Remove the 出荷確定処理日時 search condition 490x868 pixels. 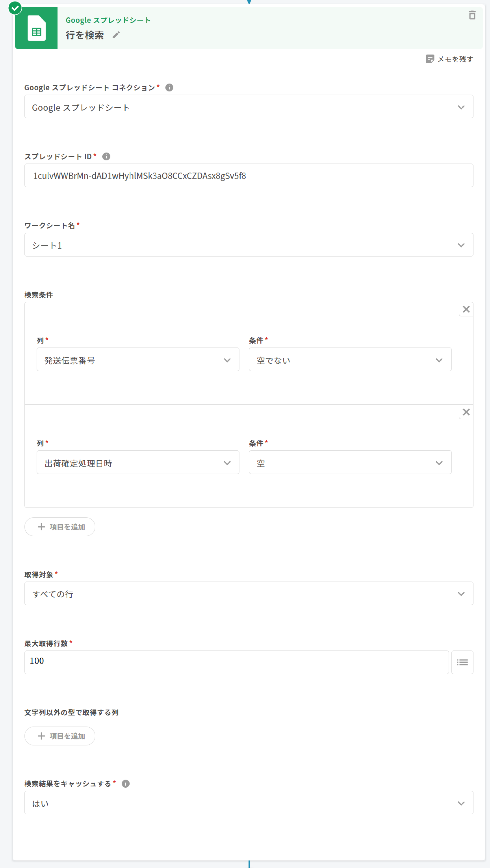pyautogui.click(x=466, y=412)
